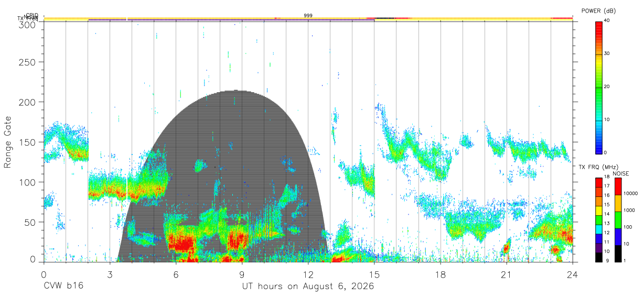Select the 250 tick label on the range gate axis
This screenshot has height=297, width=644.
click(27, 62)
